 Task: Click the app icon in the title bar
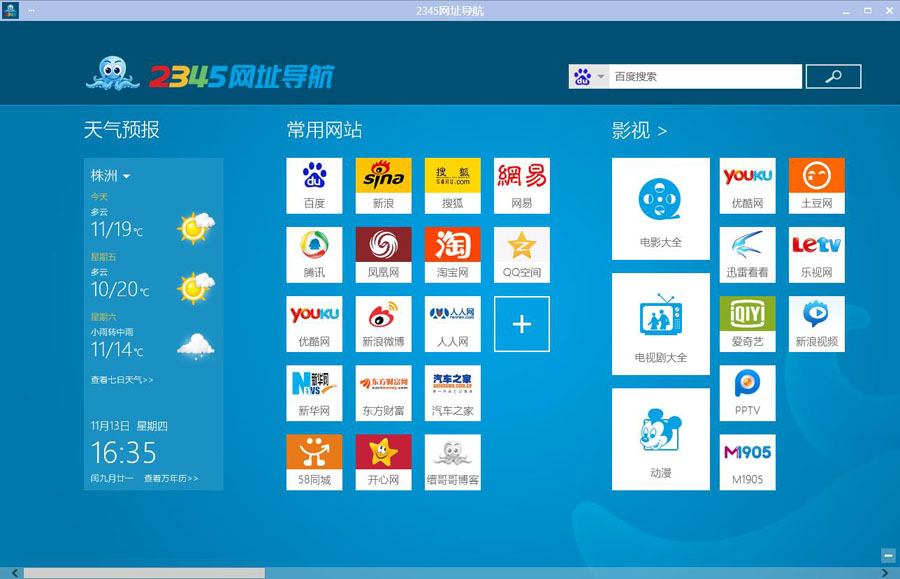click(10, 10)
